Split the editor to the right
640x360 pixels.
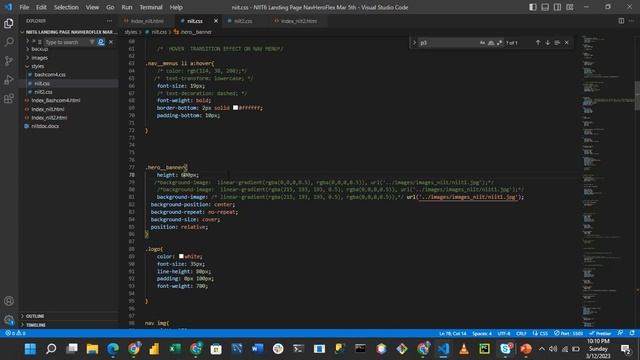(x=621, y=21)
